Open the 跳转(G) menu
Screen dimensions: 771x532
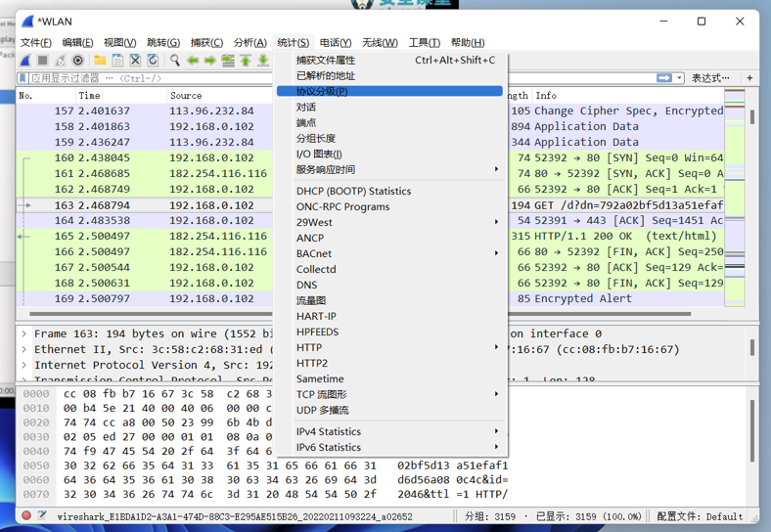tap(163, 43)
